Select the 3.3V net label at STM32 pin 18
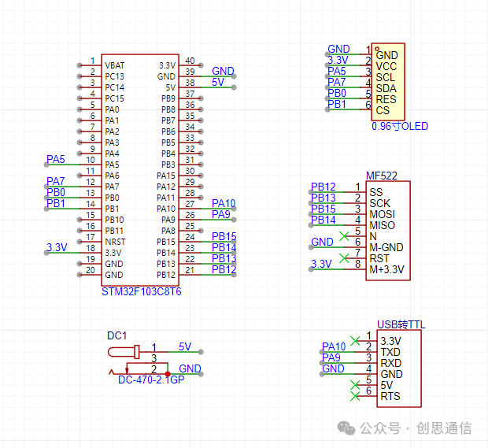The image size is (488, 448). [x=57, y=247]
